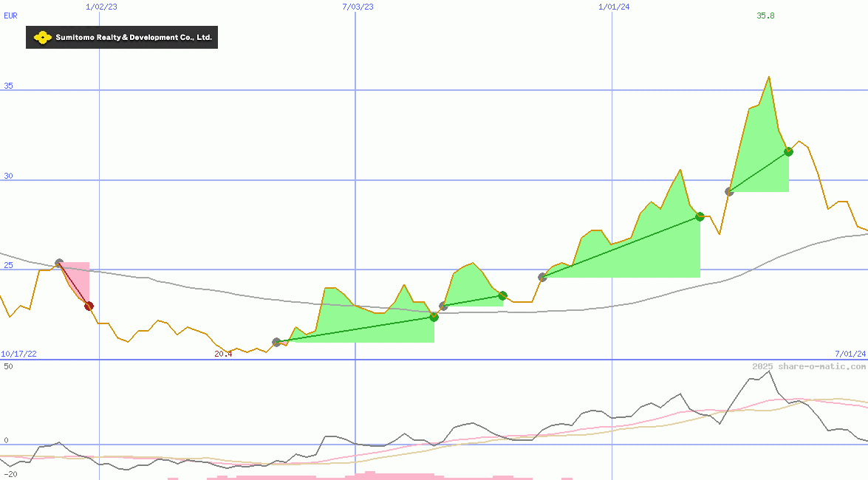The width and height of the screenshot is (868, 480).
Task: Select green exit marker of first green trade
Action: 434,317
